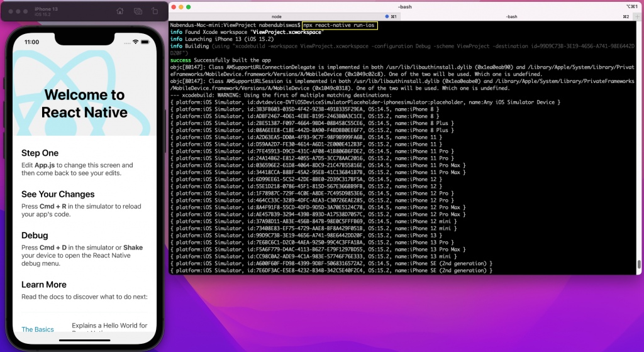
Task: Click the iPhone 13 row with id 99D9C73B
Action: click(x=306, y=236)
